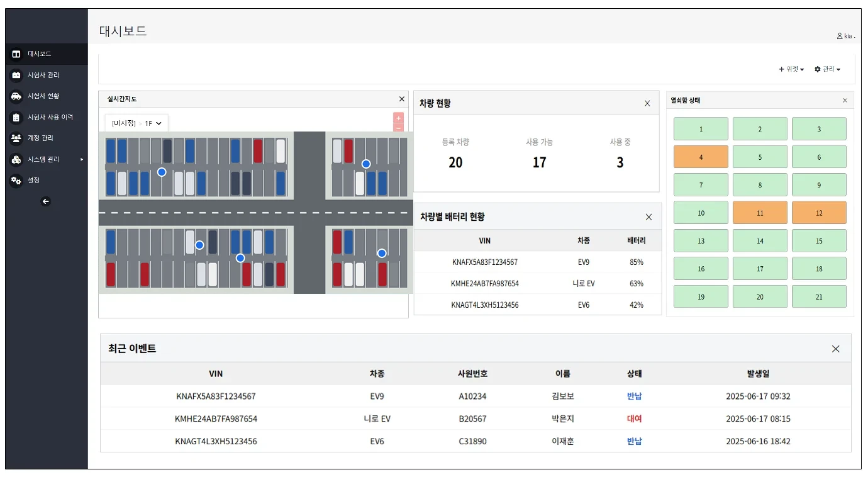Open the 위젯 add dropdown
The width and height of the screenshot is (868, 482).
791,69
